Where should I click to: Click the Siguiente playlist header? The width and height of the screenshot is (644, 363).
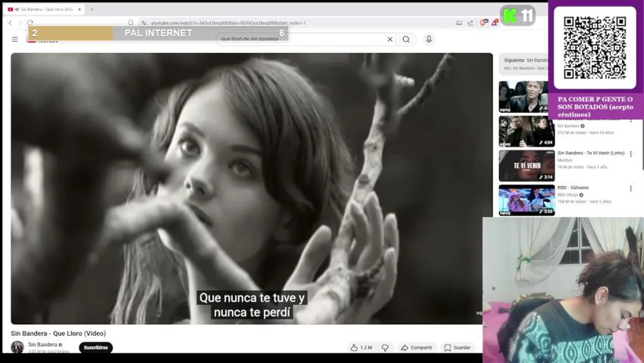click(x=524, y=64)
